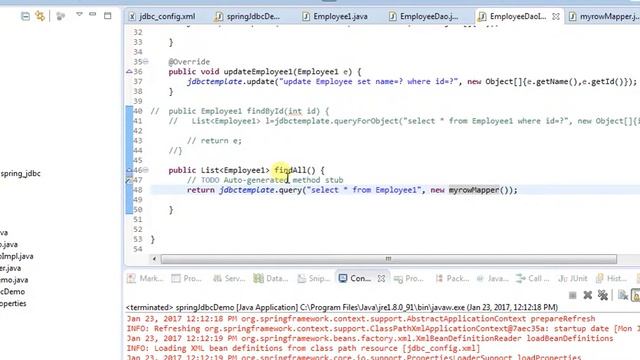Open the Call Hierarchy tab

532,278
